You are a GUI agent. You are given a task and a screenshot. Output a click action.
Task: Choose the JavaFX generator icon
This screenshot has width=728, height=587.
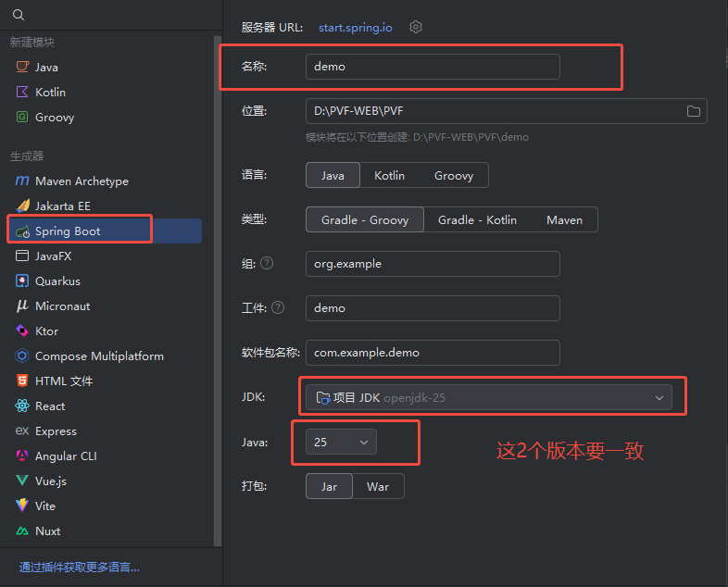click(x=22, y=256)
